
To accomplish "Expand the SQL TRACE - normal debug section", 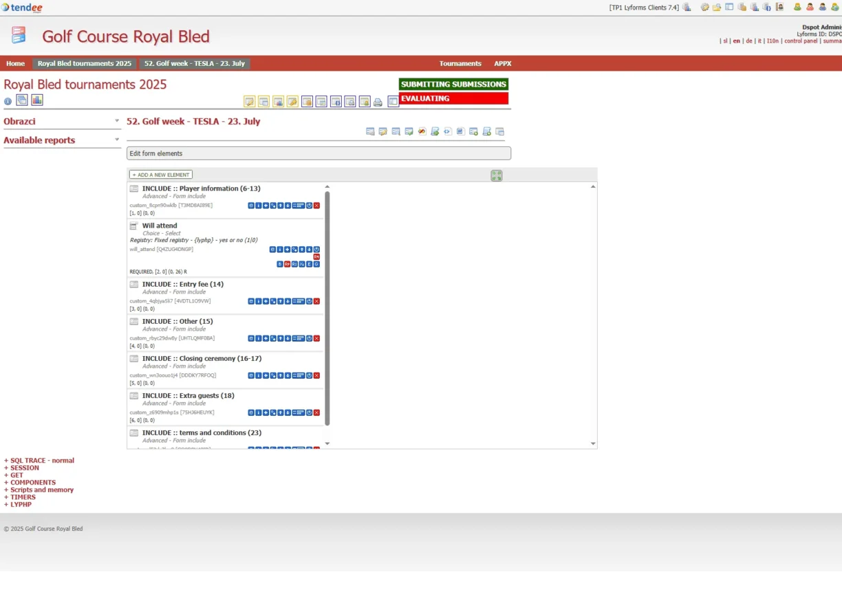I will [x=39, y=461].
